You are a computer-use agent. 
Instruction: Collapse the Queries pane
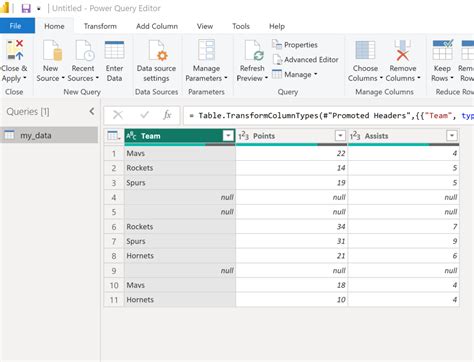[92, 111]
